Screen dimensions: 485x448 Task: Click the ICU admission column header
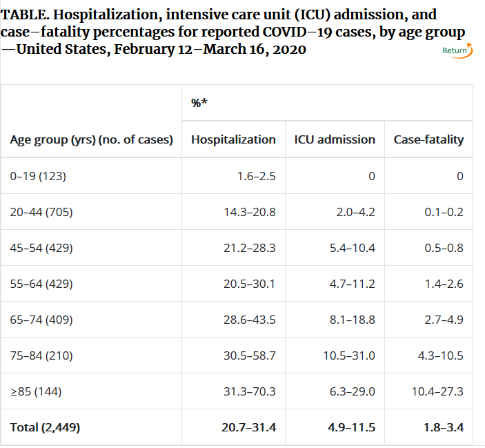(x=335, y=139)
